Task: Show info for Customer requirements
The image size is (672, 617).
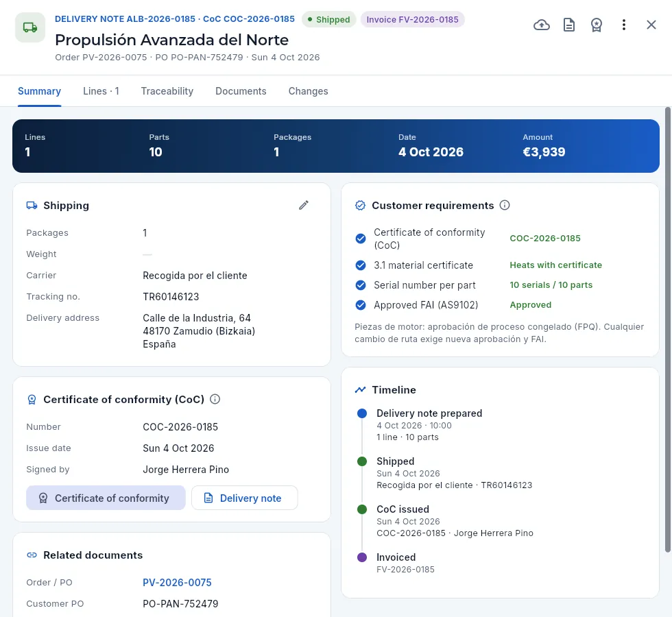Action: pyautogui.click(x=505, y=205)
